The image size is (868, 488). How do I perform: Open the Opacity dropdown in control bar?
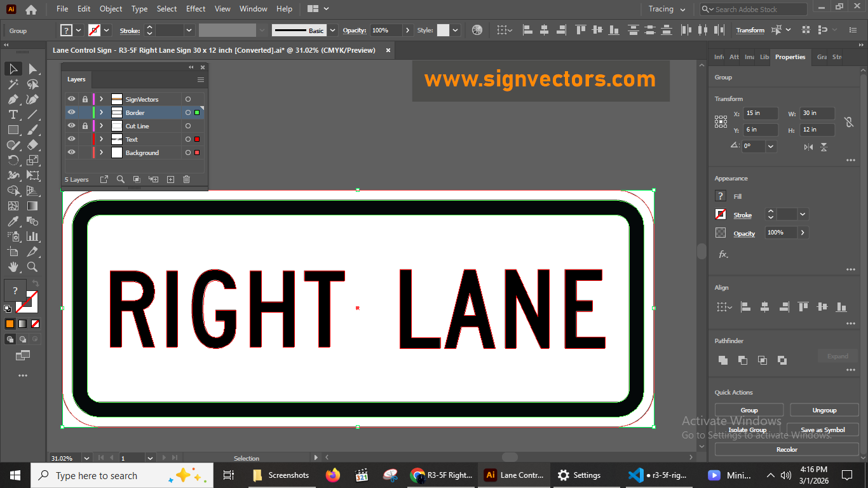click(407, 30)
